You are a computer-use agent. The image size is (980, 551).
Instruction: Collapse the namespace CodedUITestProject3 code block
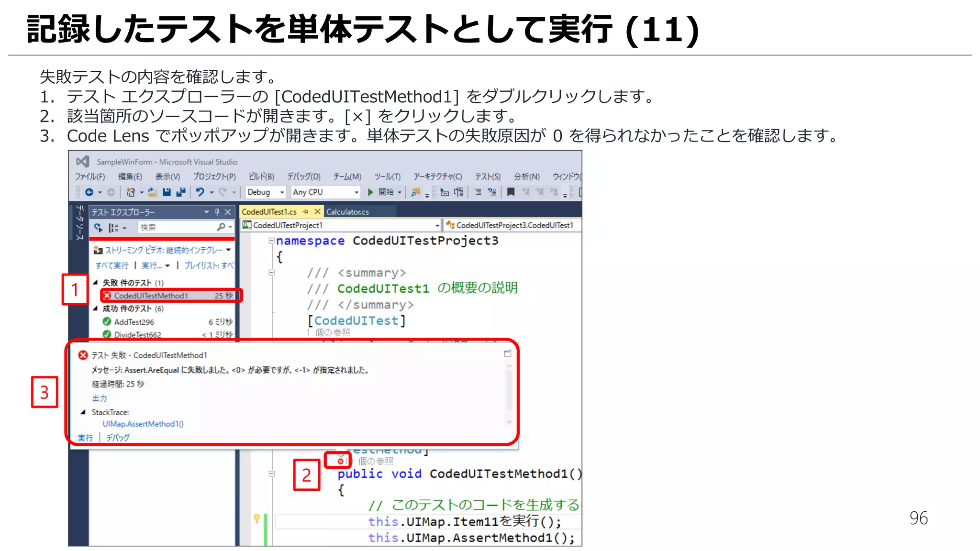pos(271,241)
